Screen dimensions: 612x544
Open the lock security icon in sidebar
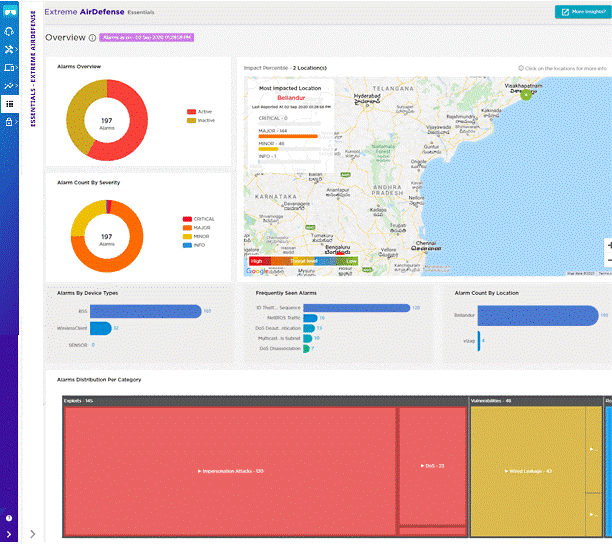tap(9, 121)
